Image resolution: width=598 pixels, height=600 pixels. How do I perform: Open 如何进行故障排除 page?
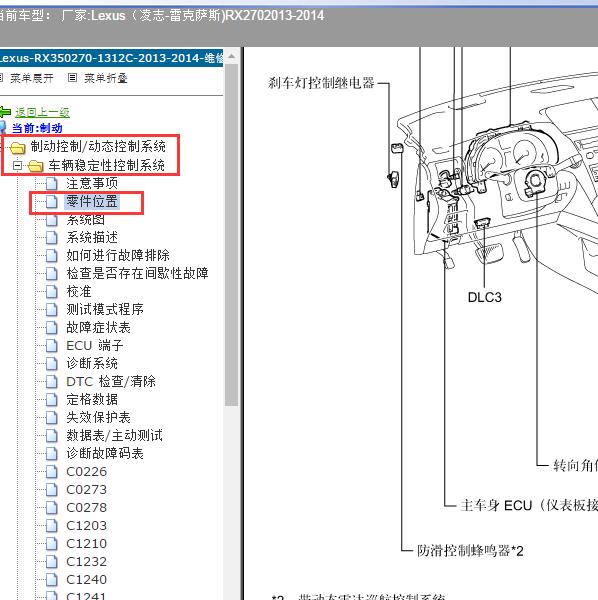[x=118, y=255]
